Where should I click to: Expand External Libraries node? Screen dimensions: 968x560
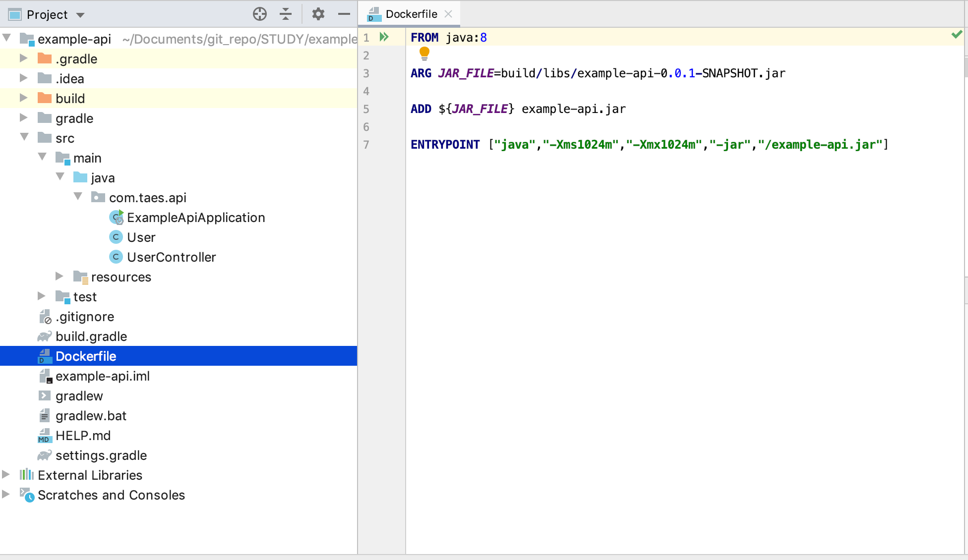5,474
